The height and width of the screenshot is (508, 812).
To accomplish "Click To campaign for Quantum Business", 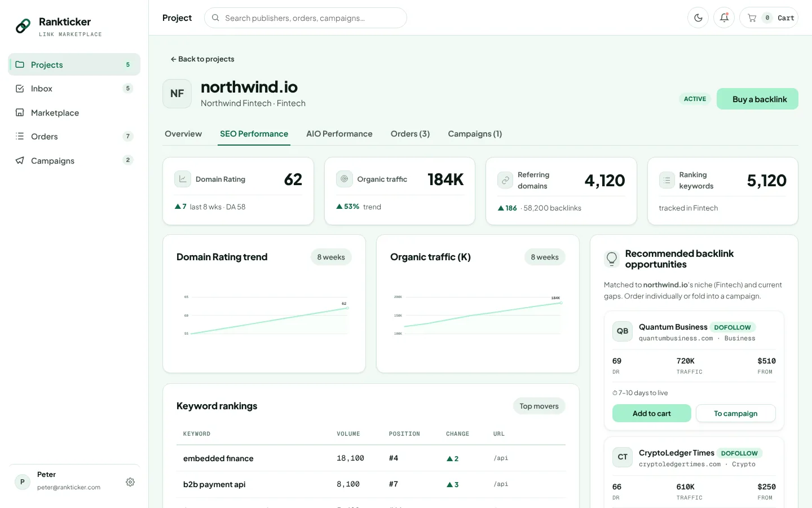I will coord(735,413).
